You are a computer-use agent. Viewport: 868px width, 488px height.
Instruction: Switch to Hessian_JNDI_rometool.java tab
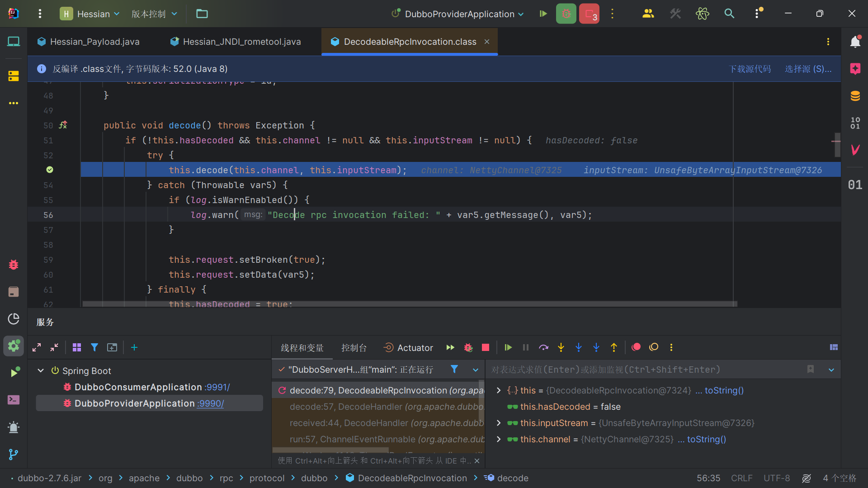coord(236,42)
